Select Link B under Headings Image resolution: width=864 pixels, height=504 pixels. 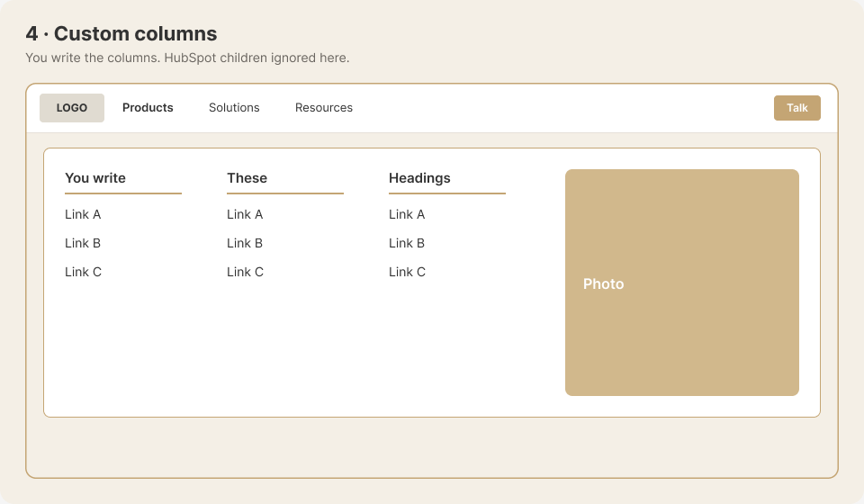click(407, 243)
